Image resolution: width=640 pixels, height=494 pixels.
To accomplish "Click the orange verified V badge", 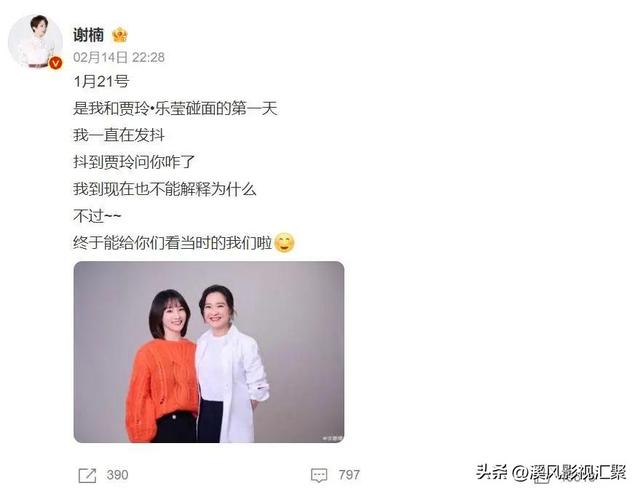I will [x=55, y=63].
